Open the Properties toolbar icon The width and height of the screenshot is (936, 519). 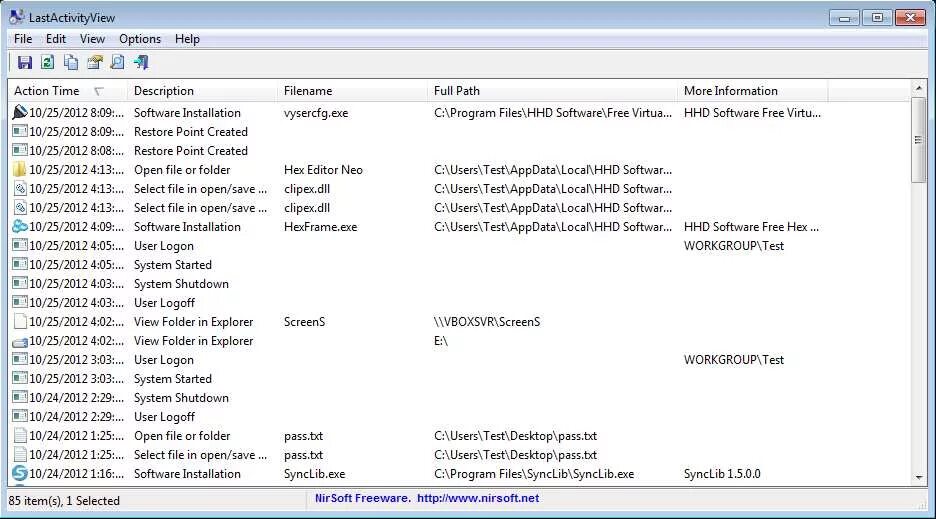coord(94,62)
